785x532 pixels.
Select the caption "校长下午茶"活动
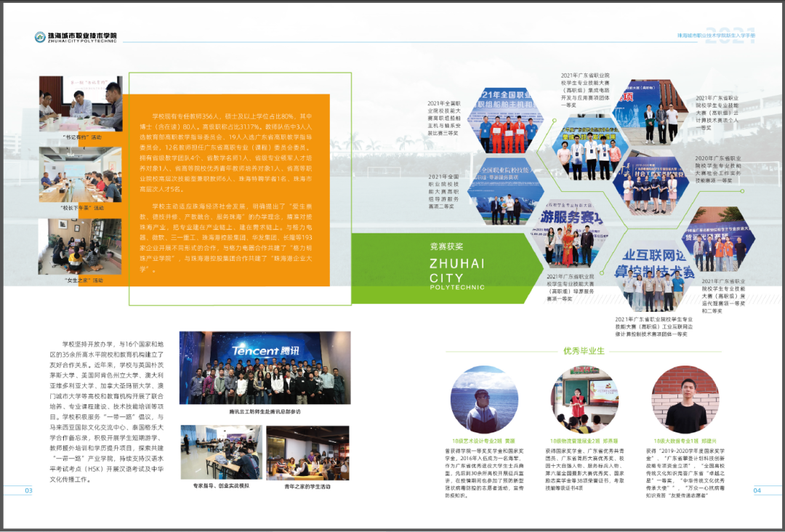click(81, 208)
